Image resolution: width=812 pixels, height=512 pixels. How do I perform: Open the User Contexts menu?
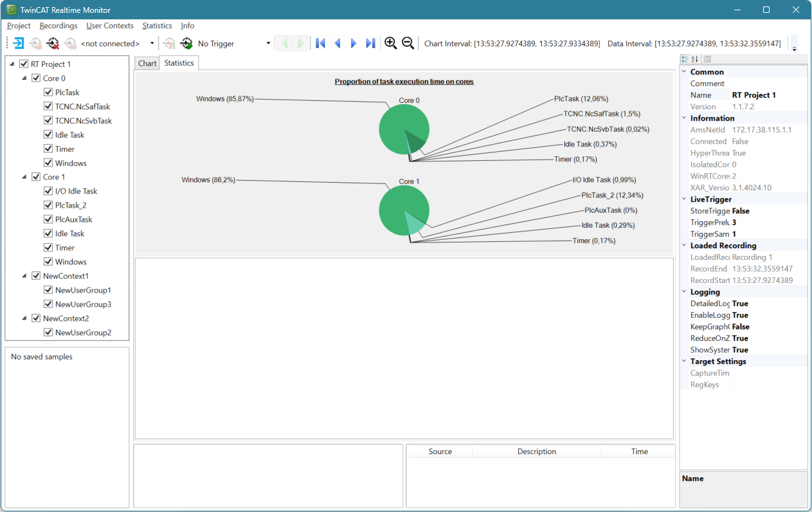click(x=110, y=26)
